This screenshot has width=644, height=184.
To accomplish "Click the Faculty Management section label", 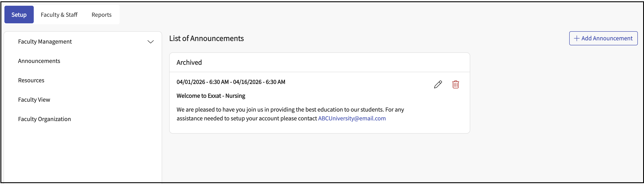I will tap(45, 42).
